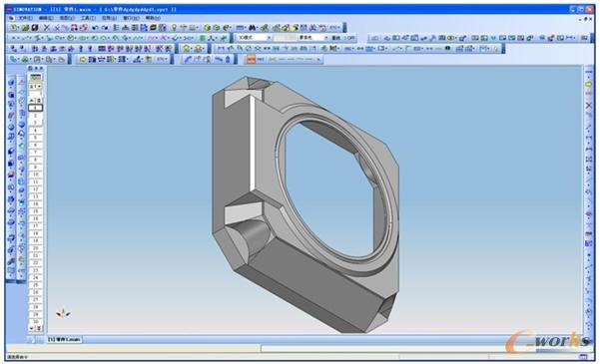Open the File (F) menu
Image resolution: width=600 pixels, height=364 pixels.
pyautogui.click(x=25, y=18)
